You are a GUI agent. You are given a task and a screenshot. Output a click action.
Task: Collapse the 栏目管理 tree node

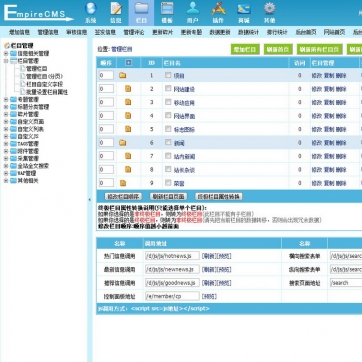6,61
